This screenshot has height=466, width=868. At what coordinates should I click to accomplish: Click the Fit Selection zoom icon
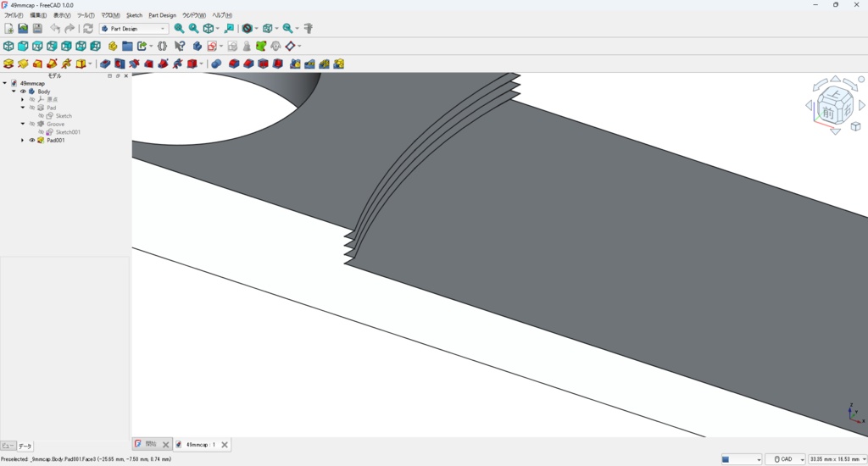(194, 28)
